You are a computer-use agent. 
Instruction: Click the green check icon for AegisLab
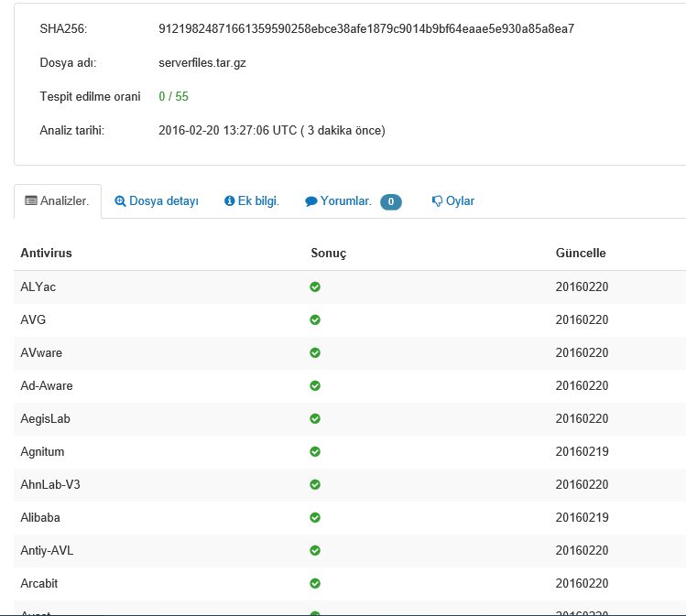click(315, 419)
